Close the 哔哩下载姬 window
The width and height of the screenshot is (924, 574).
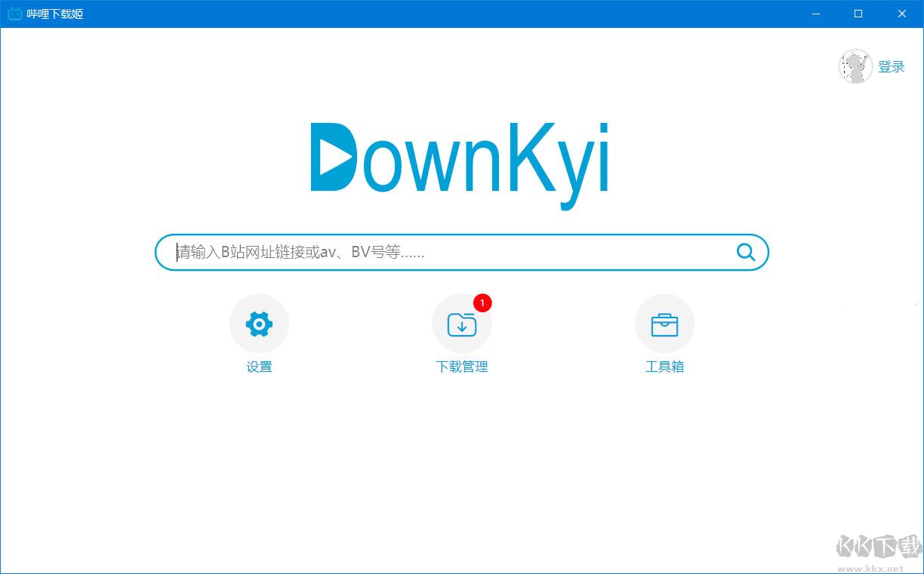pos(902,14)
